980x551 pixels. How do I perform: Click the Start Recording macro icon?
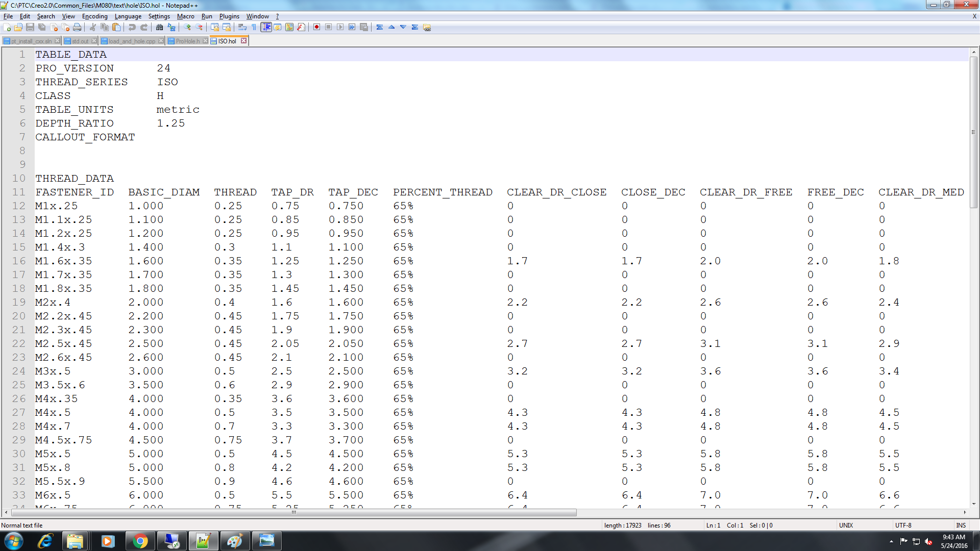316,27
